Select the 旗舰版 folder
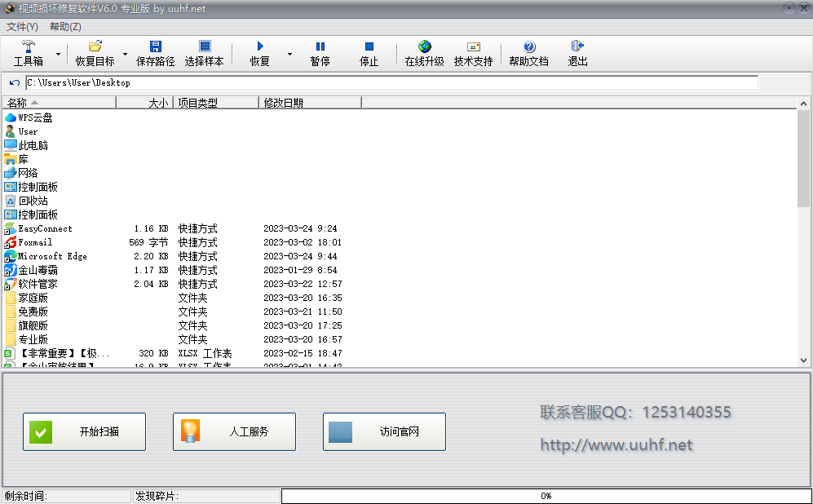Image resolution: width=813 pixels, height=504 pixels. pos(26,325)
